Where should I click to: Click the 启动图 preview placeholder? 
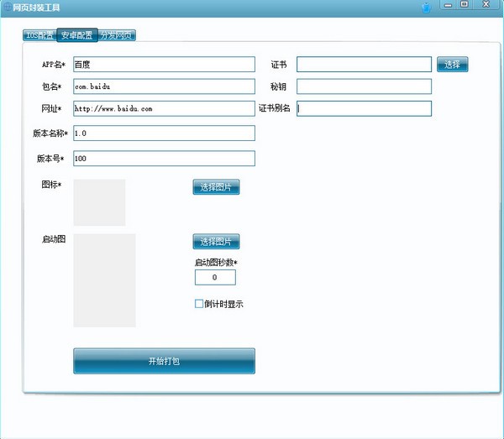104,280
